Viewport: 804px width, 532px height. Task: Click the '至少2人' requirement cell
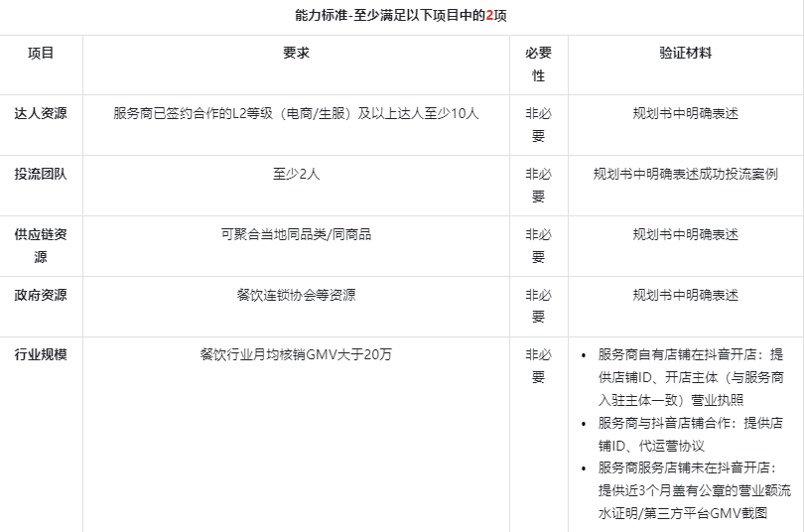tap(296, 174)
